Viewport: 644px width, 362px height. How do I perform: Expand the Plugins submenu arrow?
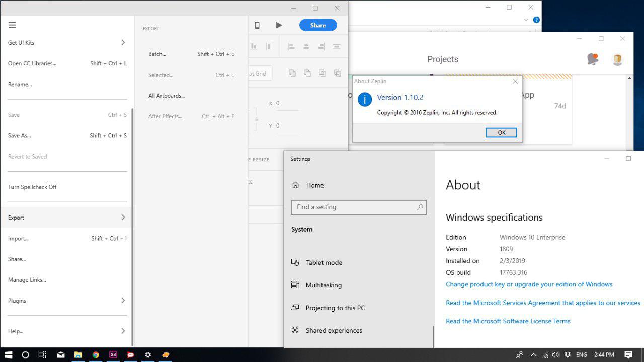pos(123,301)
